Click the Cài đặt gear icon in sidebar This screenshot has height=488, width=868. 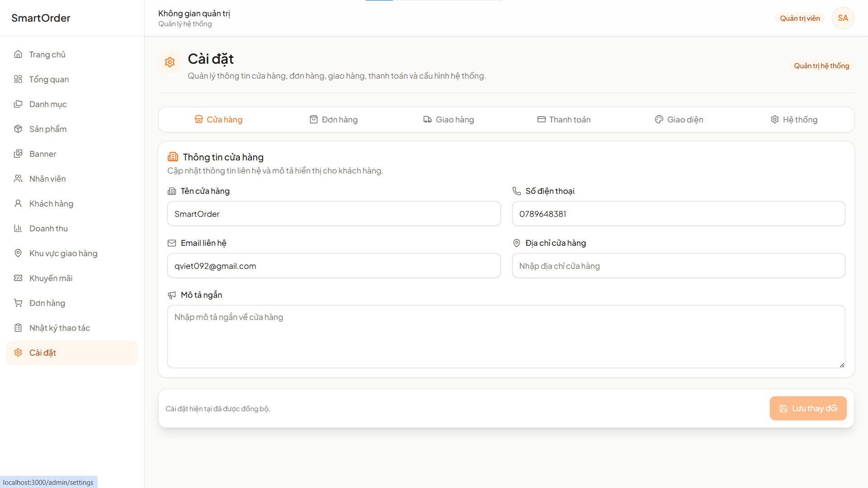point(18,352)
